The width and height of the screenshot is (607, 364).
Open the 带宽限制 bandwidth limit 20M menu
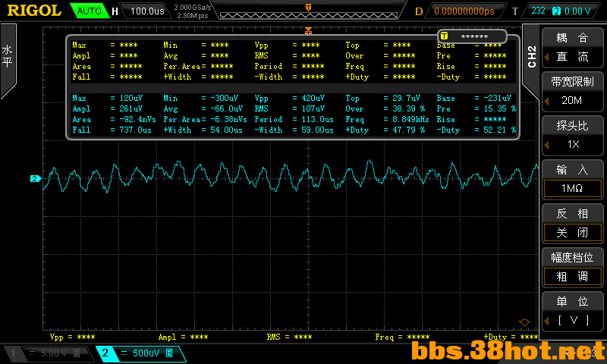tap(572, 91)
